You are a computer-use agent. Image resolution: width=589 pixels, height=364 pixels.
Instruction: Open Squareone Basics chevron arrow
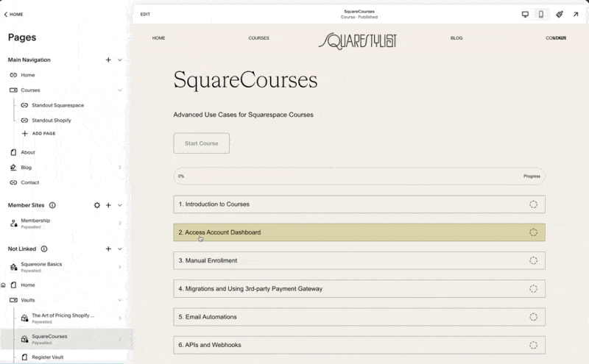[x=120, y=267]
